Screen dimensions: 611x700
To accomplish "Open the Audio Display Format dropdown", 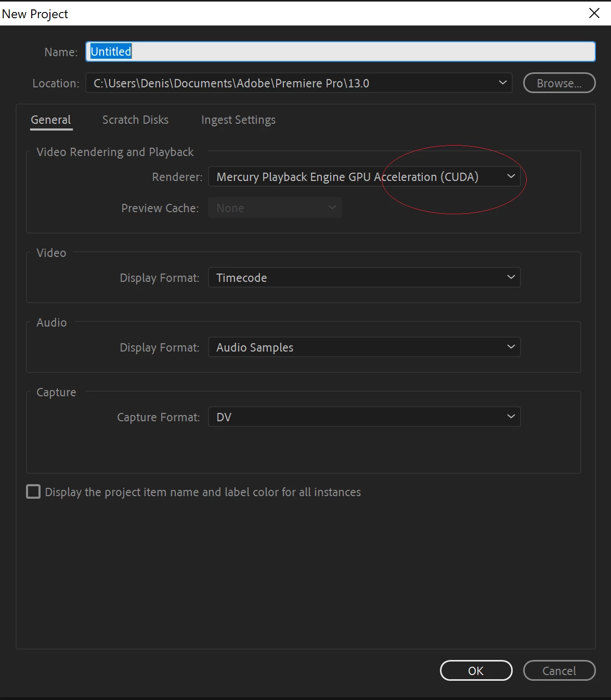I will click(x=365, y=347).
